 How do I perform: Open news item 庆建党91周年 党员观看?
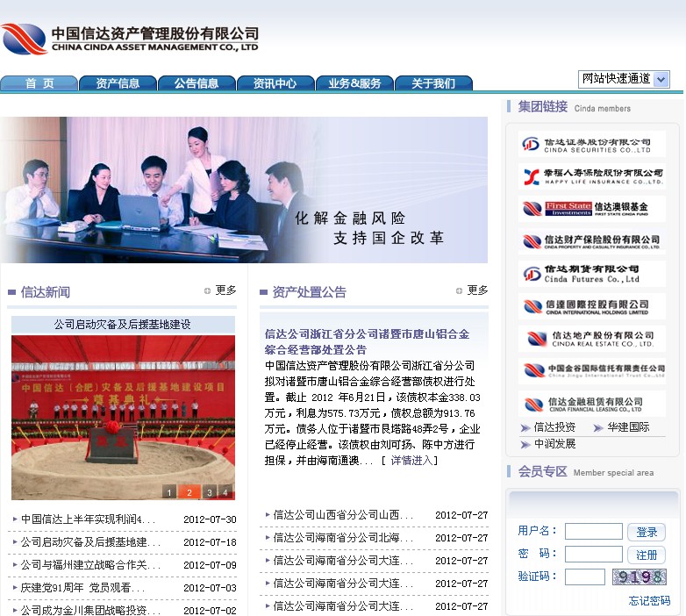[82, 588]
